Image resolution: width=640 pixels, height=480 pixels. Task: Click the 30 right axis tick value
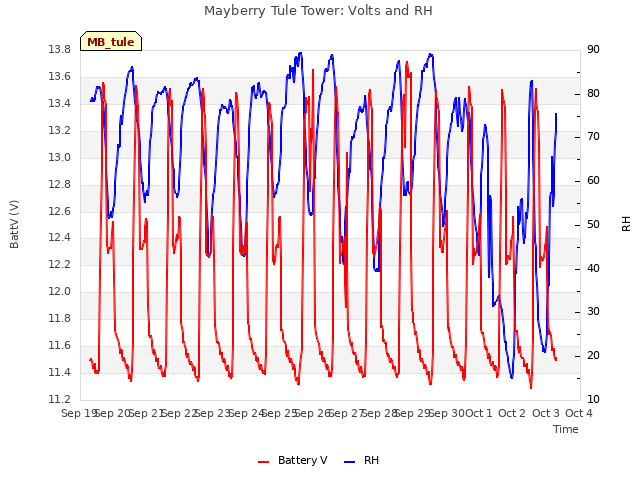click(x=593, y=312)
